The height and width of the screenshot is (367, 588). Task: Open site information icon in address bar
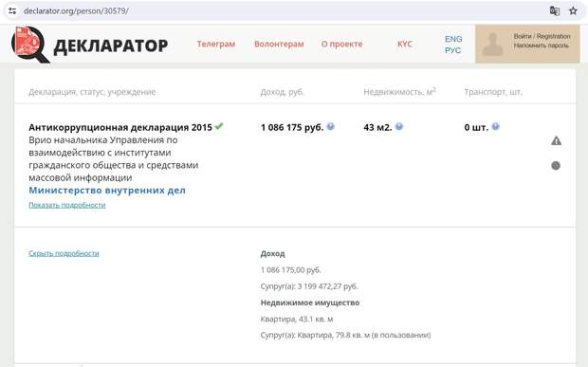click(12, 10)
